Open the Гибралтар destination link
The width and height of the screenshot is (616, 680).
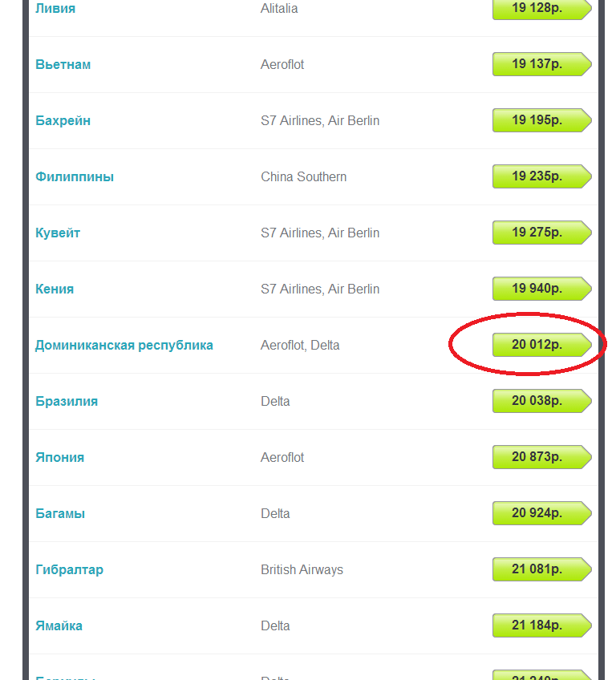70,570
